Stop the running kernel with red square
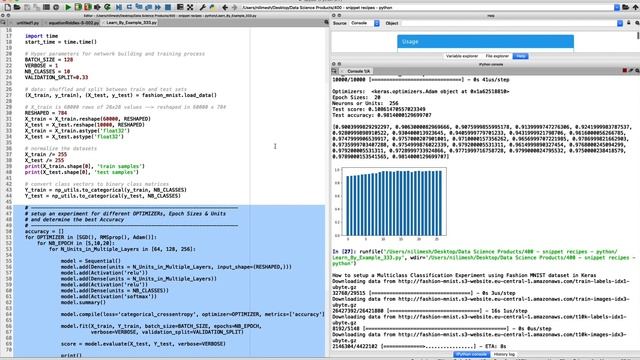640x360 pixels. point(624,71)
